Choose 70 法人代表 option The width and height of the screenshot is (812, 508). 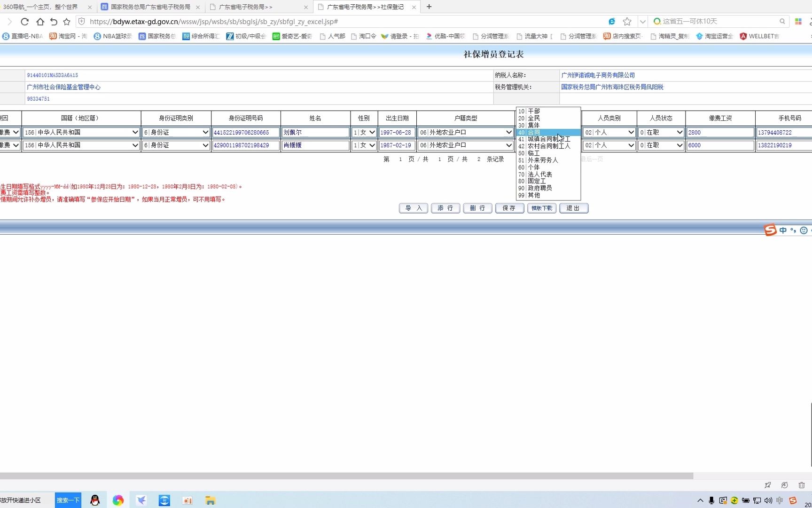(548, 175)
